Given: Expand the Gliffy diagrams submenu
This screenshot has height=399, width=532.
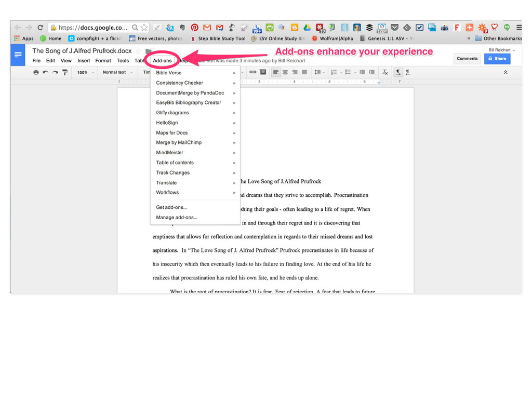Looking at the screenshot, I should (x=195, y=113).
